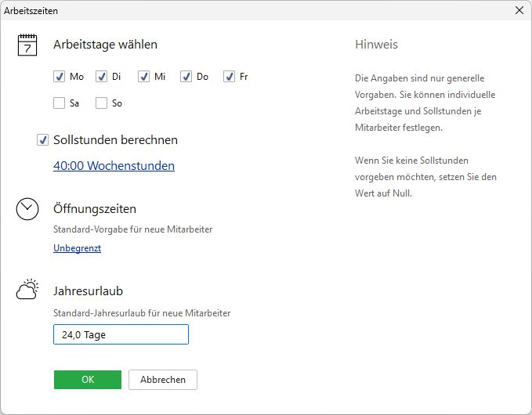Toggle the Di workday checkbox
Image resolution: width=532 pixels, height=415 pixels.
click(102, 77)
